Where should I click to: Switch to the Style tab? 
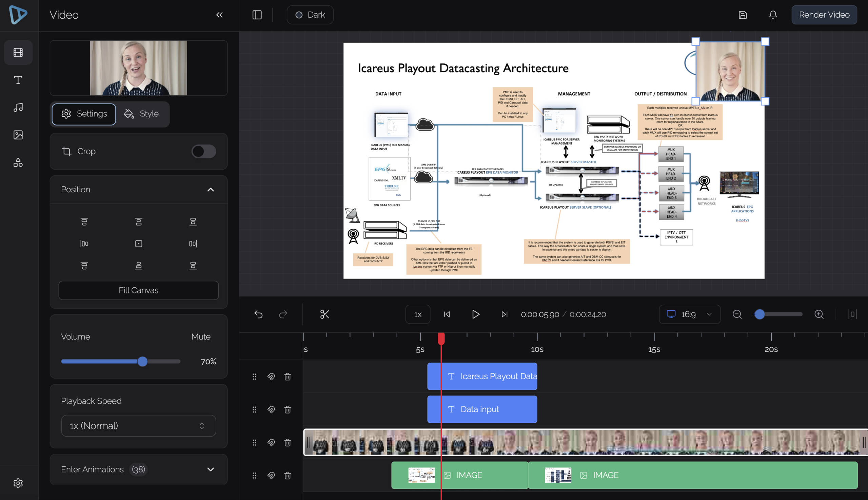pyautogui.click(x=142, y=114)
